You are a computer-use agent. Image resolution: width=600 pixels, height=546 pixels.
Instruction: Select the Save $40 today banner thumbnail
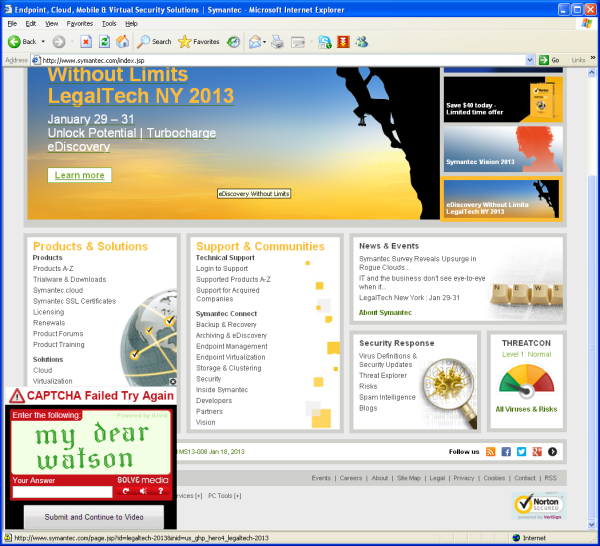pos(503,99)
